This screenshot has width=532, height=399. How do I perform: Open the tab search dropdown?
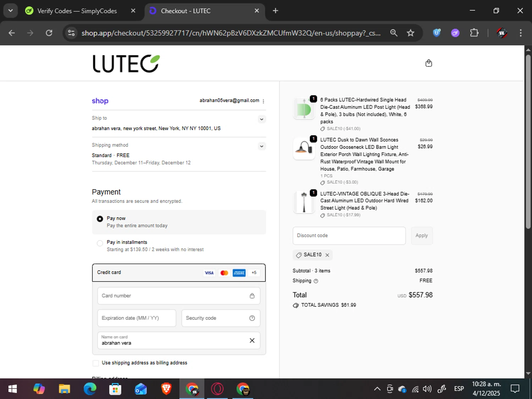coord(11,11)
